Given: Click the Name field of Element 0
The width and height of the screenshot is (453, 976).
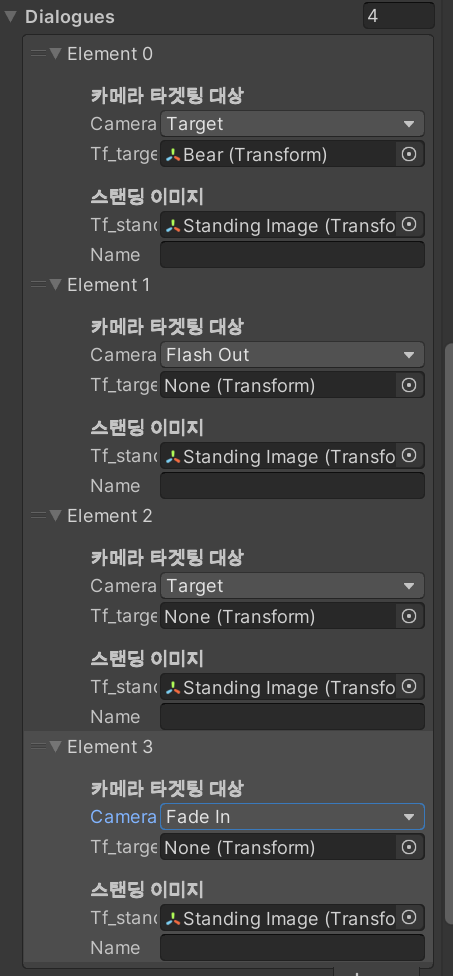Looking at the screenshot, I should [292, 255].
